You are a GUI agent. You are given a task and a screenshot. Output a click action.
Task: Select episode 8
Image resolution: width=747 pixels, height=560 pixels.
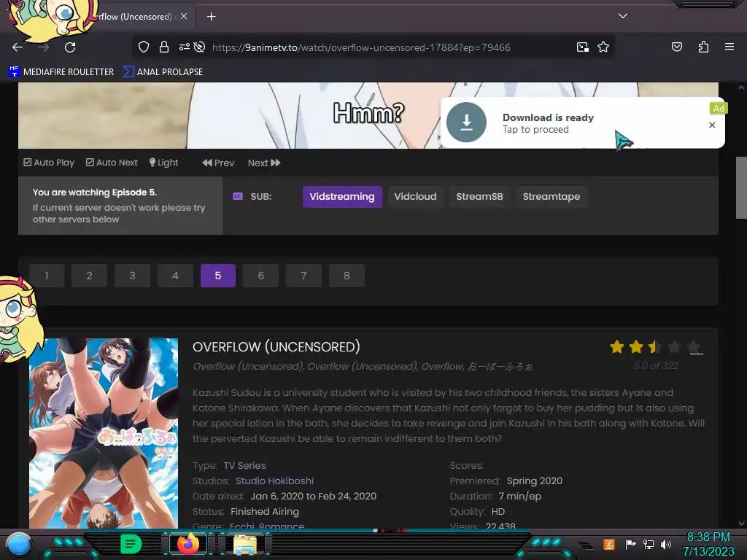click(347, 276)
